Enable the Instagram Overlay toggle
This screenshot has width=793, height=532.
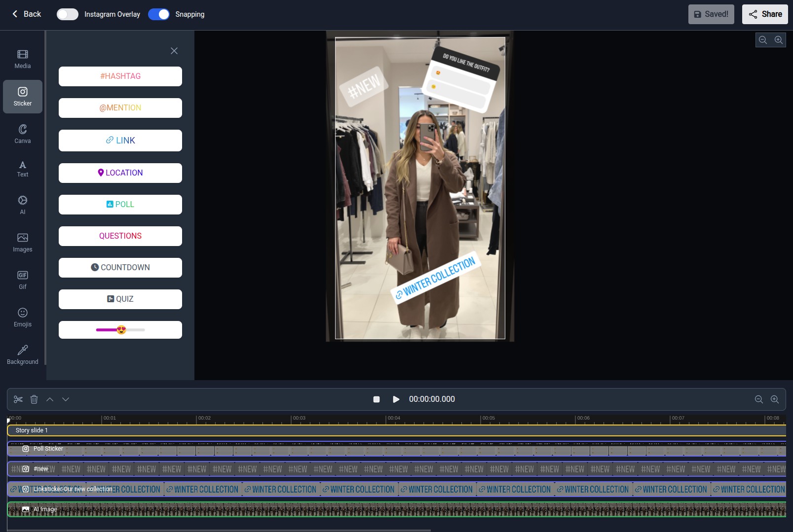click(x=68, y=14)
